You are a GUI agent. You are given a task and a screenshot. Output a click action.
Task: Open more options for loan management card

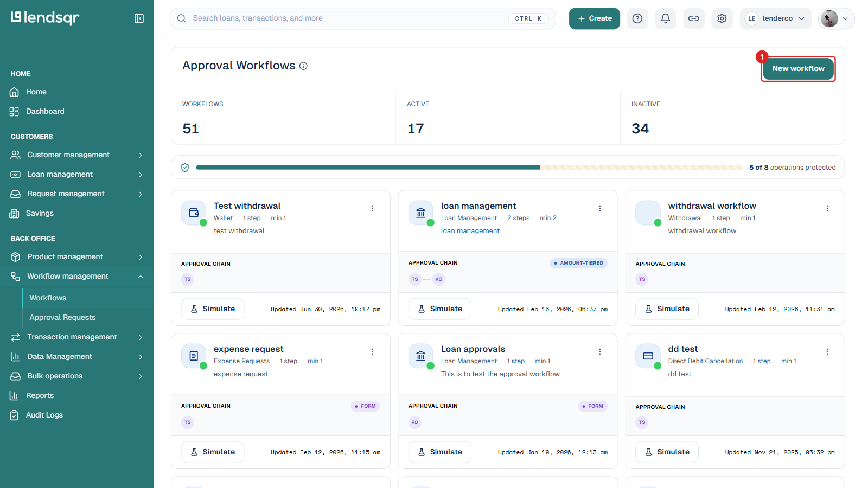(600, 208)
